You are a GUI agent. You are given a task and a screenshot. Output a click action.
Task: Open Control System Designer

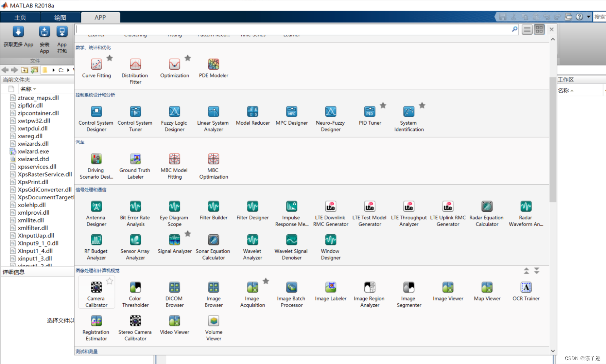96,119
